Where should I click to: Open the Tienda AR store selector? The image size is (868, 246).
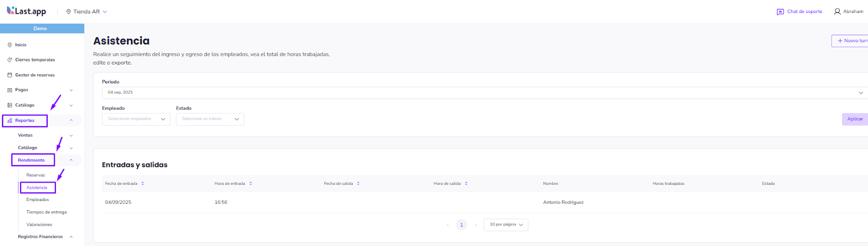coord(86,11)
